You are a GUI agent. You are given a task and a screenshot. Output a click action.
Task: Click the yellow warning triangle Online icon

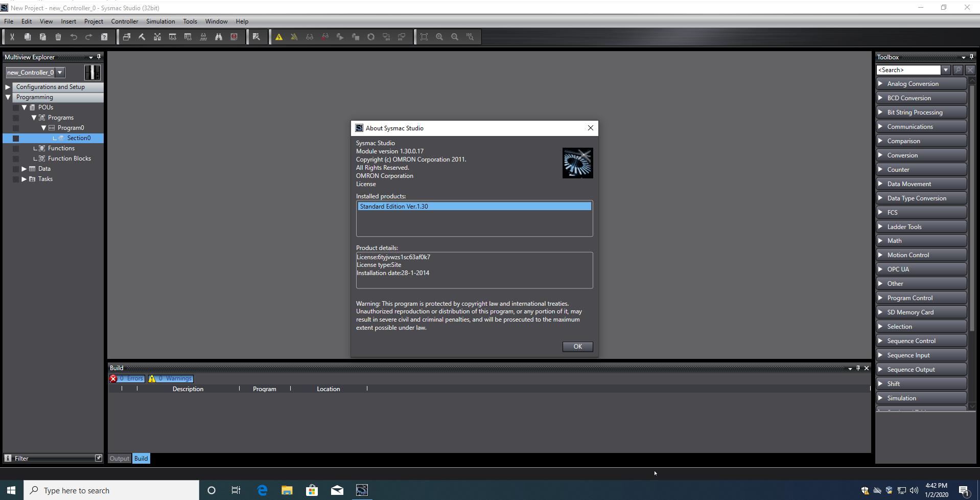coord(279,37)
